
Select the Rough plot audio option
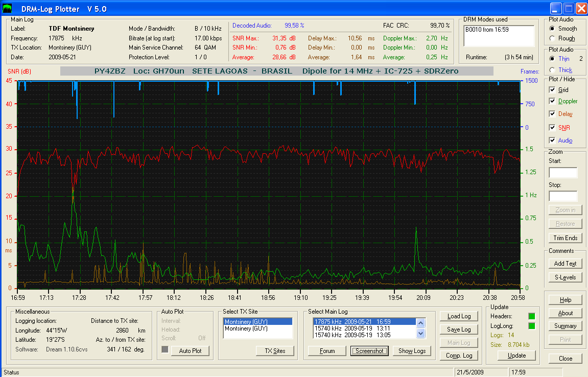pyautogui.click(x=552, y=38)
